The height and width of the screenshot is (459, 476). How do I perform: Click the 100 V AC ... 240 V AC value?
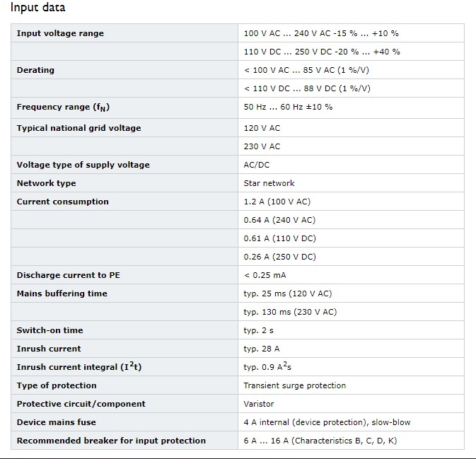click(x=321, y=33)
